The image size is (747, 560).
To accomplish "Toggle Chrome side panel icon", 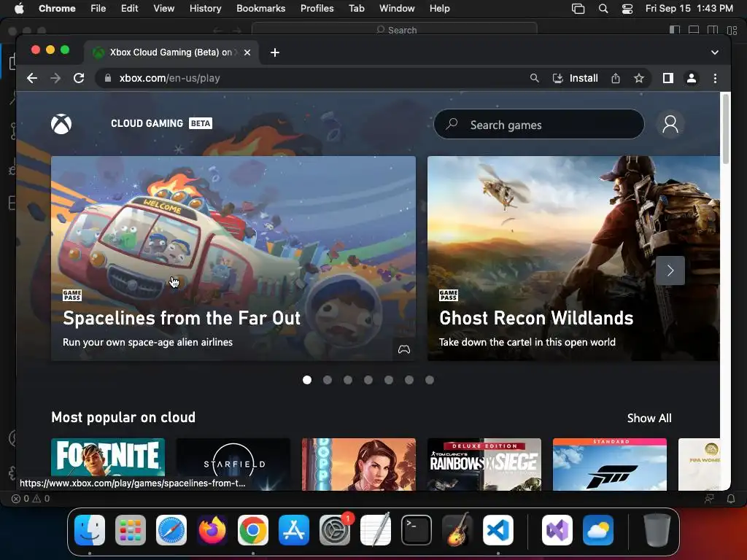I will pos(668,78).
